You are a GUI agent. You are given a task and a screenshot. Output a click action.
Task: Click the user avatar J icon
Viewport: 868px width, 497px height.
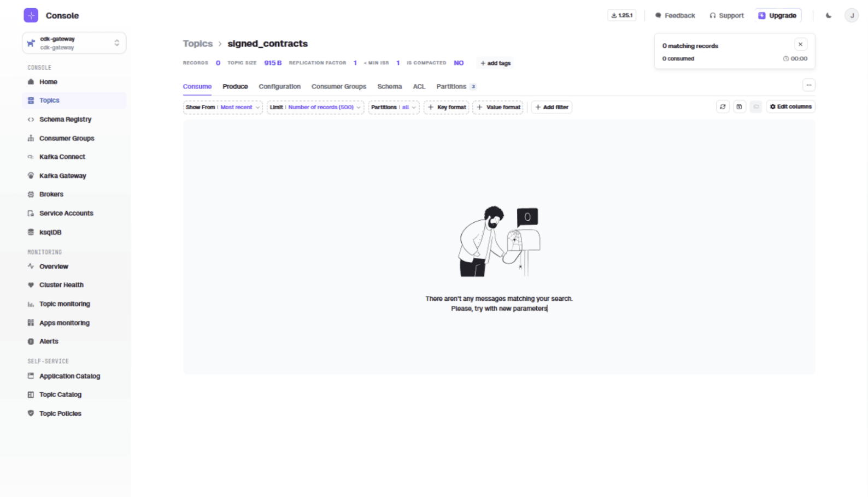[851, 16]
